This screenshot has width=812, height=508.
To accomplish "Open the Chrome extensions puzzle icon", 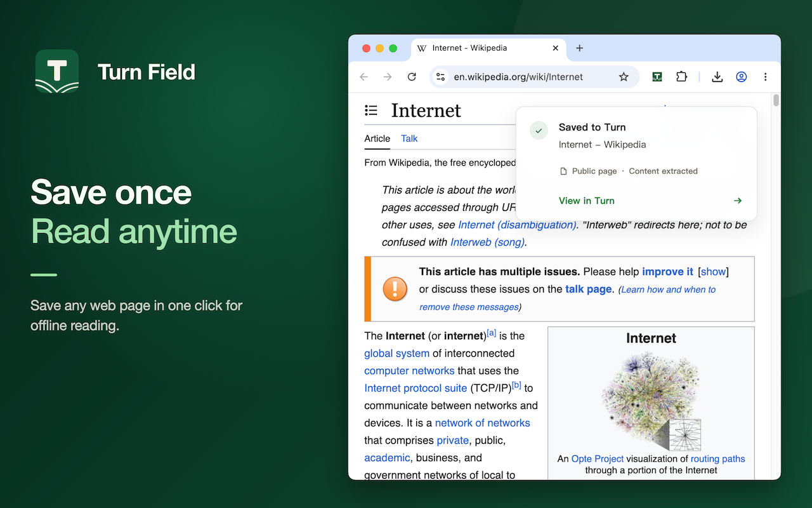I will (x=681, y=77).
